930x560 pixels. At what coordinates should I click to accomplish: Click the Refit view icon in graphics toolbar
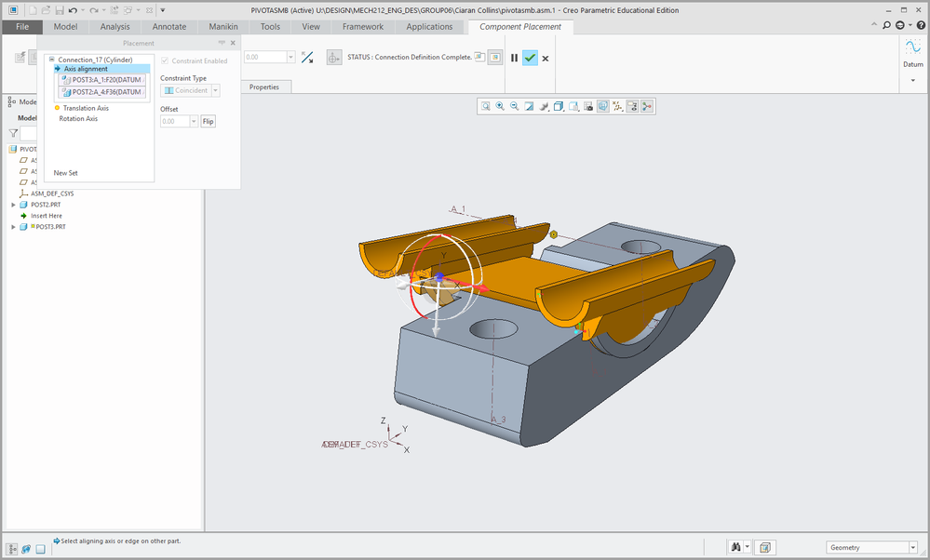point(486,107)
